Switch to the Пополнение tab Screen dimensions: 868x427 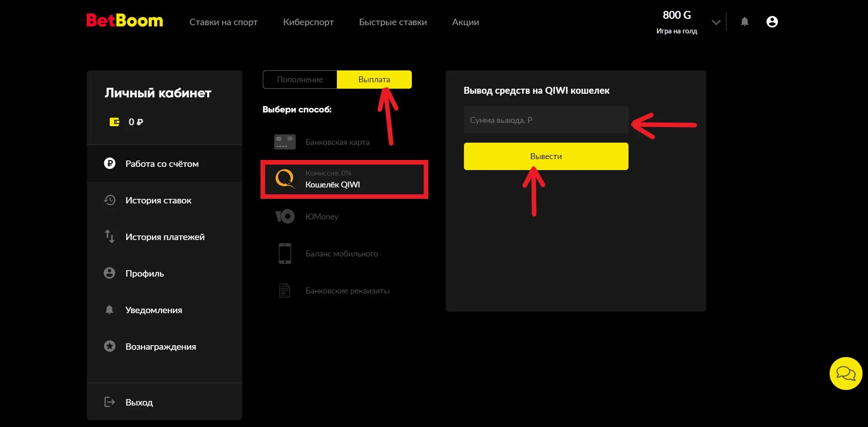click(300, 80)
